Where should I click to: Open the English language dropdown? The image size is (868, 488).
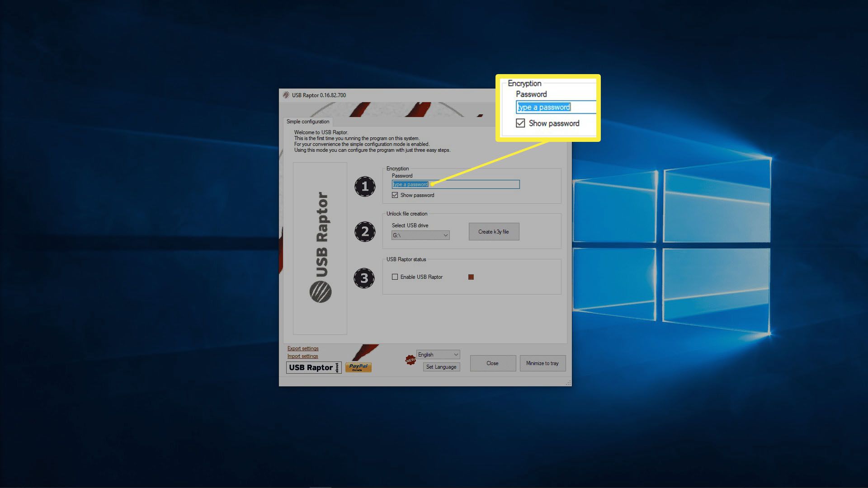tap(438, 355)
